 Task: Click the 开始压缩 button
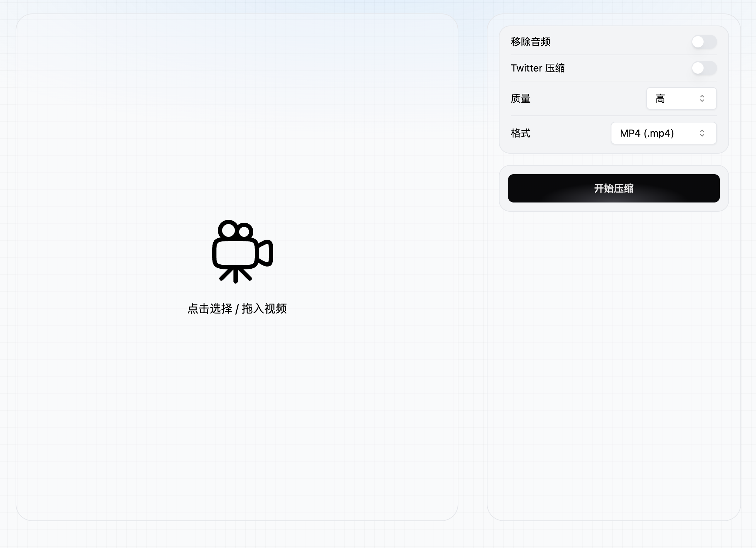point(614,188)
